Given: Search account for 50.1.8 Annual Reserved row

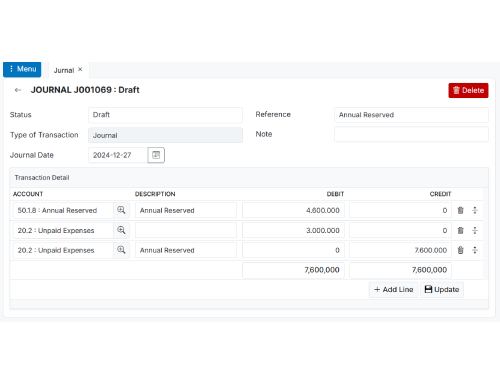Looking at the screenshot, I should click(x=121, y=210).
